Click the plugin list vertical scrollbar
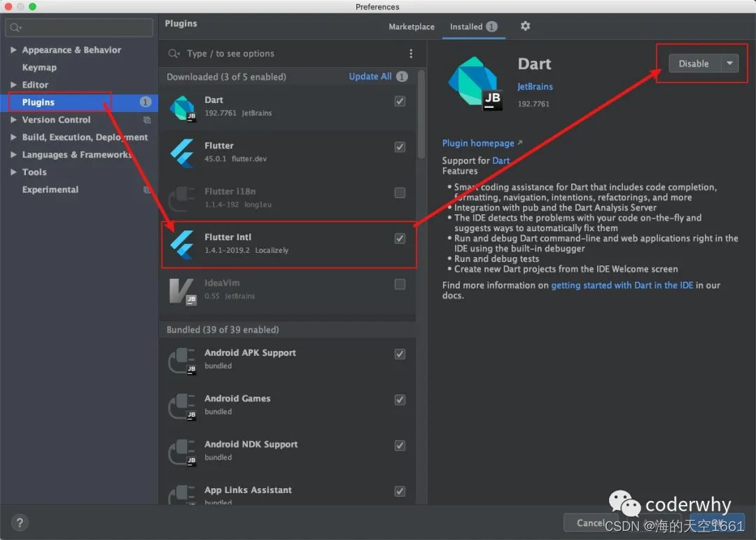 click(x=421, y=114)
